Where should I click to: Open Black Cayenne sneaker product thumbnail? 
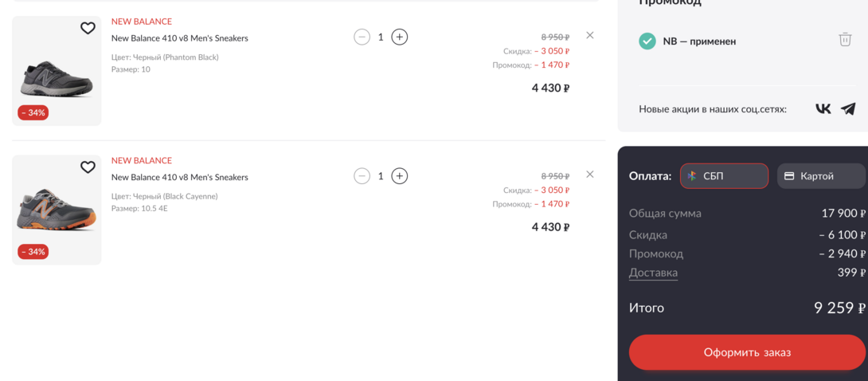(57, 211)
